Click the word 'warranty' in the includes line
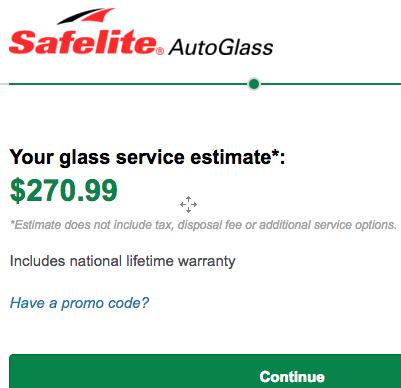 pos(207,262)
